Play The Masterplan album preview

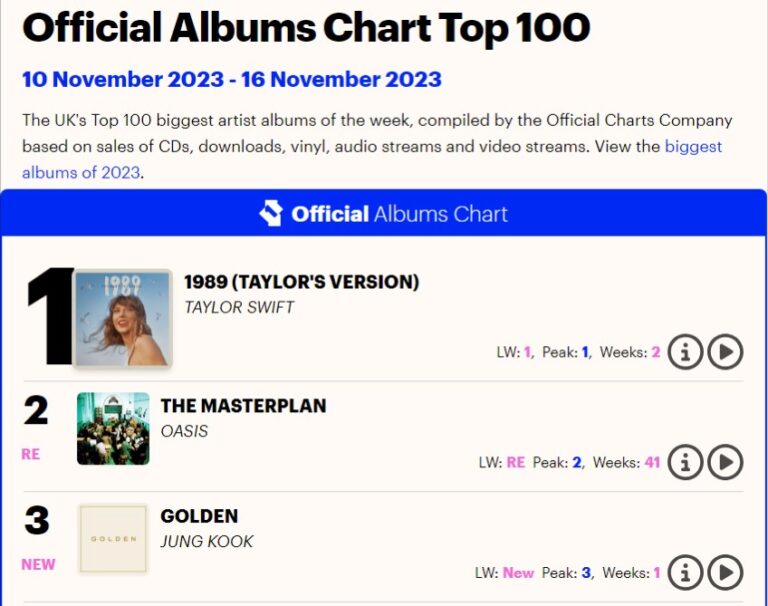click(x=725, y=462)
